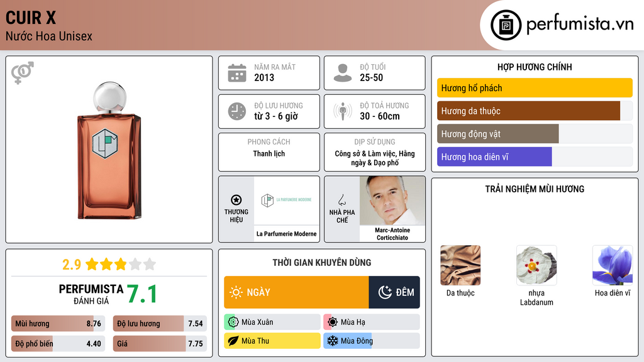
Task: Click the Cuir X perfume bottle image
Action: point(109,150)
